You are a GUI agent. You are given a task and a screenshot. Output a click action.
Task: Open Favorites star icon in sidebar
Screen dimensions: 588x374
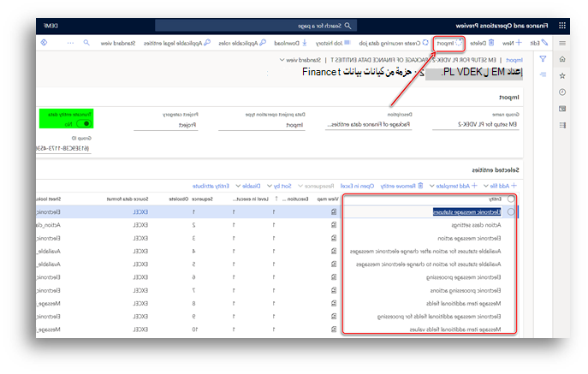pos(562,76)
